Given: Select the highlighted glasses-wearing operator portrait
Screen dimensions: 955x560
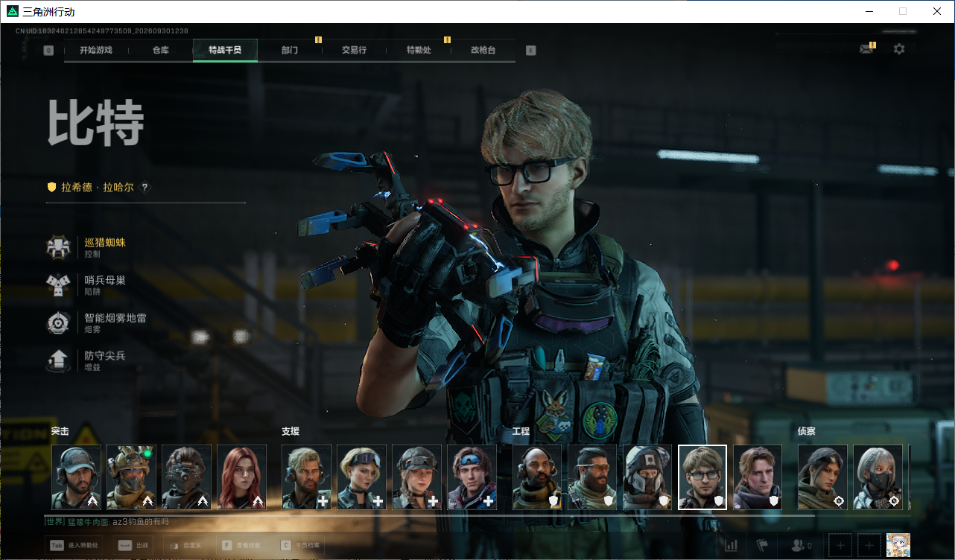Looking at the screenshot, I should click(702, 477).
